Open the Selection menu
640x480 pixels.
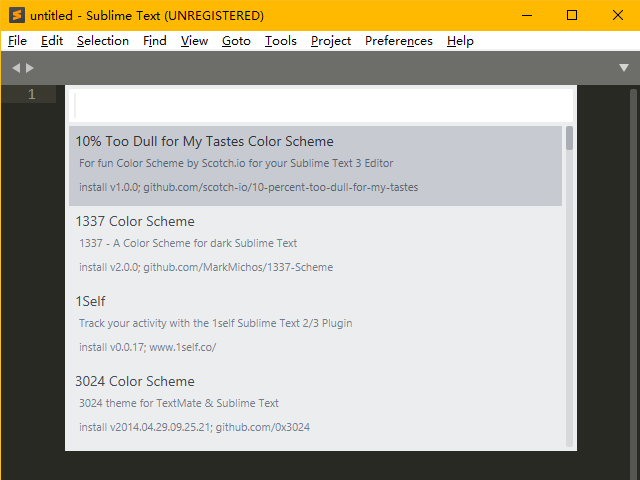pyautogui.click(x=102, y=41)
